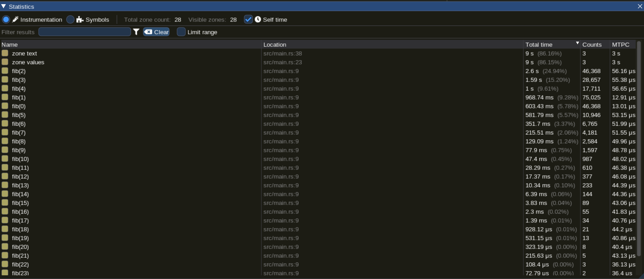Open the fib(3) zone entry
The width and height of the screenshot is (644, 279).
click(19, 80)
